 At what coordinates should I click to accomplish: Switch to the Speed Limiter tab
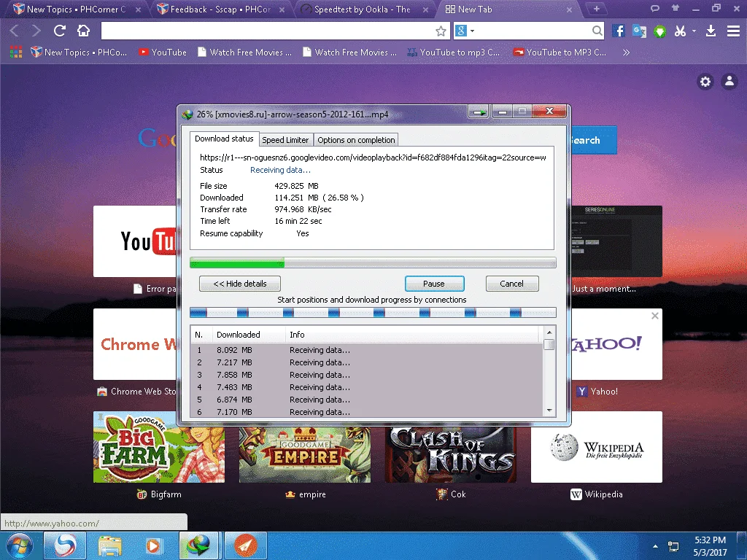[285, 140]
